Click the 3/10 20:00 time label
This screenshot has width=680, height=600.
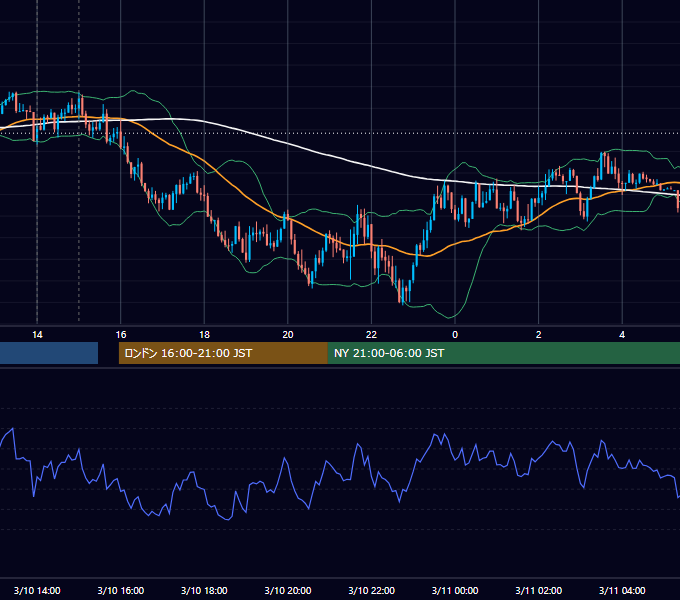point(288,590)
